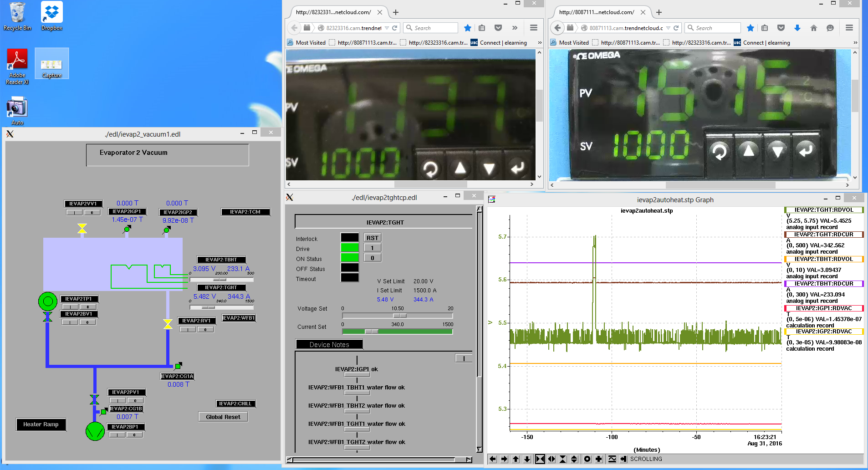The height and width of the screenshot is (470, 868).
Task: Expand bookmarks overflow chevron in right browser
Action: 855,42
